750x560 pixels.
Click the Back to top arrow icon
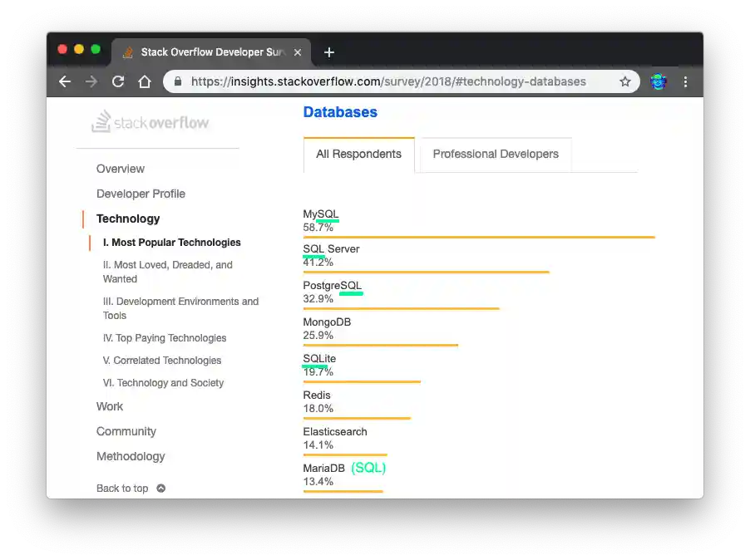[161, 489]
